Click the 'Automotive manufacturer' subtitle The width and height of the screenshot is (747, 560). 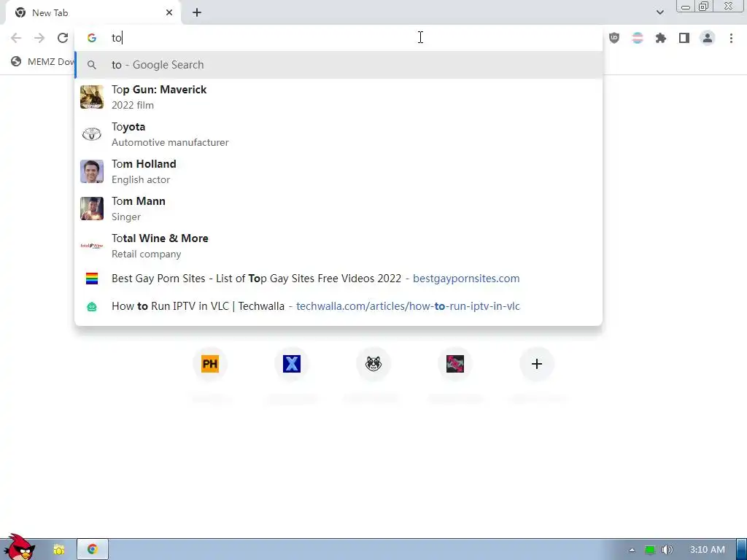pyautogui.click(x=170, y=142)
